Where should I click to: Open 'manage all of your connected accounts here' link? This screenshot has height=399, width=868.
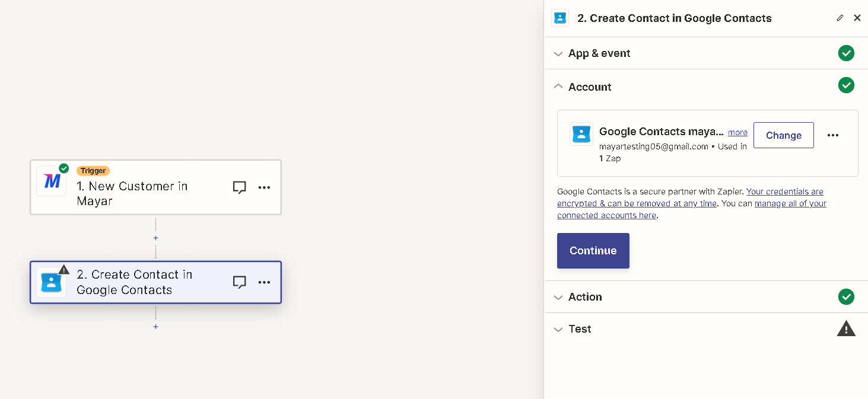[692, 209]
